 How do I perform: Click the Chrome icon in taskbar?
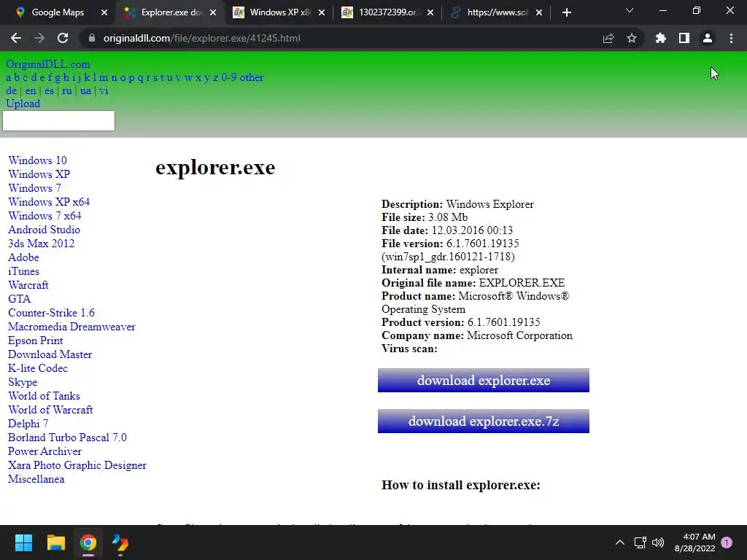tap(88, 542)
